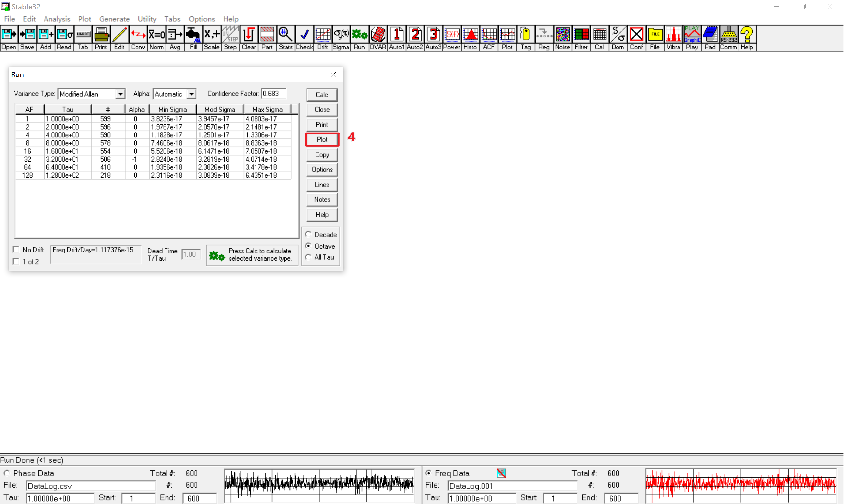Select the All Tau radio button
844x504 pixels.
(308, 257)
